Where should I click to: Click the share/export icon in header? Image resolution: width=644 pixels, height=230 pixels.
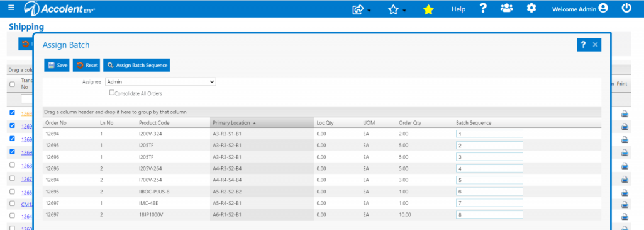click(x=358, y=9)
